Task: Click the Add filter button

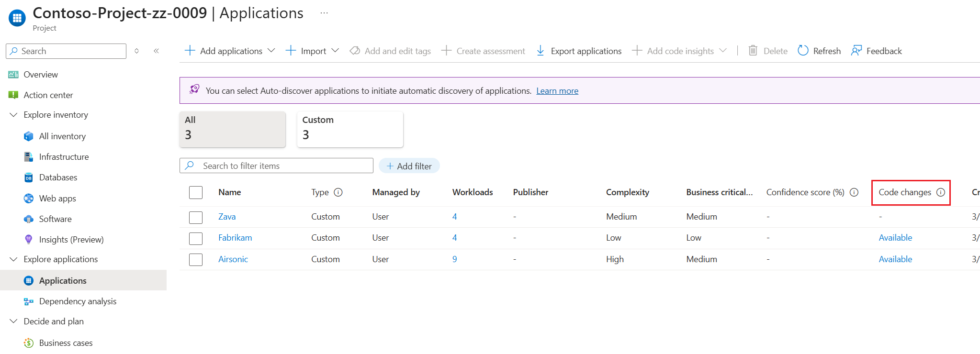Action: [409, 166]
